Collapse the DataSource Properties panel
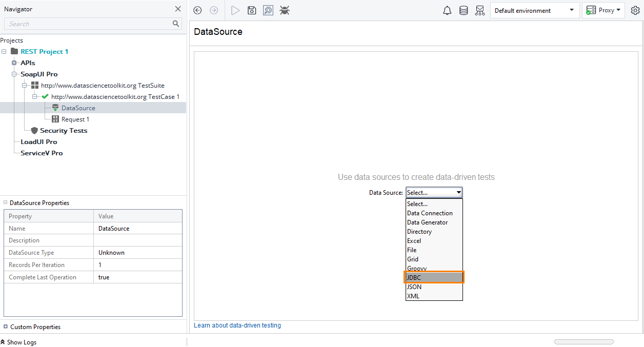The height and width of the screenshot is (347, 644). click(6, 202)
